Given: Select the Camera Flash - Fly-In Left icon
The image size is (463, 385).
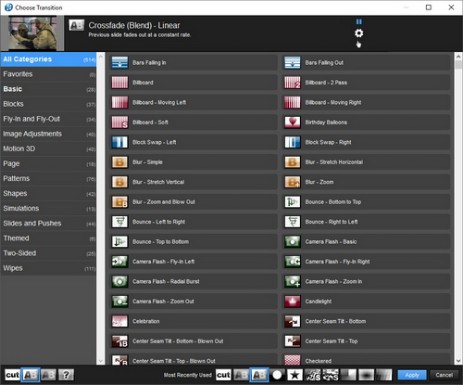Looking at the screenshot, I should [120, 261].
